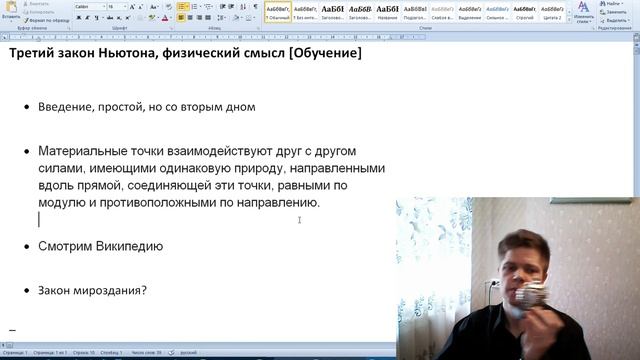Viewport: 640px width, 360px height.
Task: Click the multilevel list icon
Action: 208,7
